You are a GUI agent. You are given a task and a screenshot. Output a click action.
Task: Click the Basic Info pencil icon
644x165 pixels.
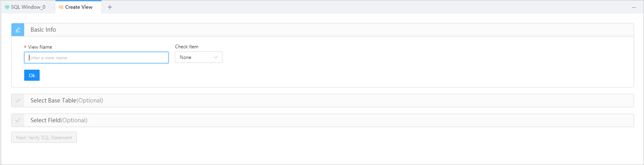coord(18,30)
